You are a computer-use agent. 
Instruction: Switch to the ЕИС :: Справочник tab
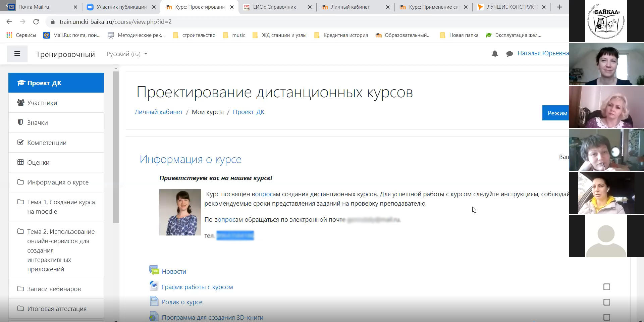pos(274,7)
